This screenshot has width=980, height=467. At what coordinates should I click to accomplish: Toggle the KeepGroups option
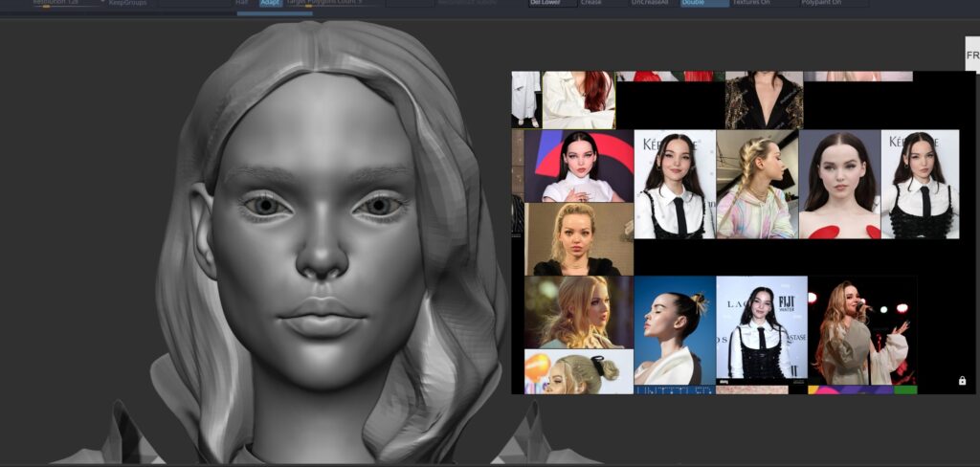(127, 3)
